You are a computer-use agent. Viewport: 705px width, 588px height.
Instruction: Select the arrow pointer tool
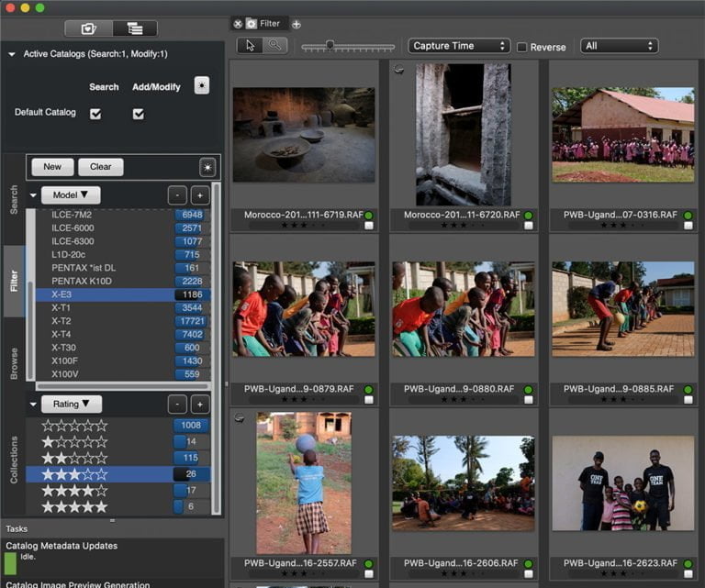pos(250,45)
